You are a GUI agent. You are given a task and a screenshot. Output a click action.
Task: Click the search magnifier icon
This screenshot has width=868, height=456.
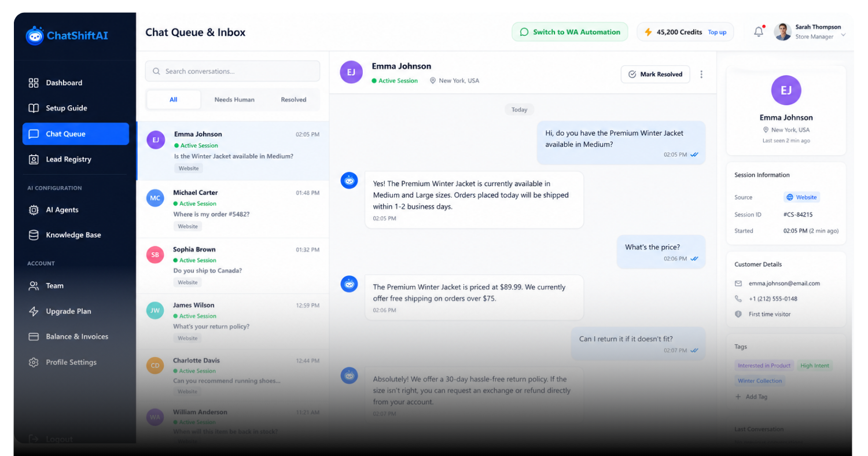(x=156, y=71)
